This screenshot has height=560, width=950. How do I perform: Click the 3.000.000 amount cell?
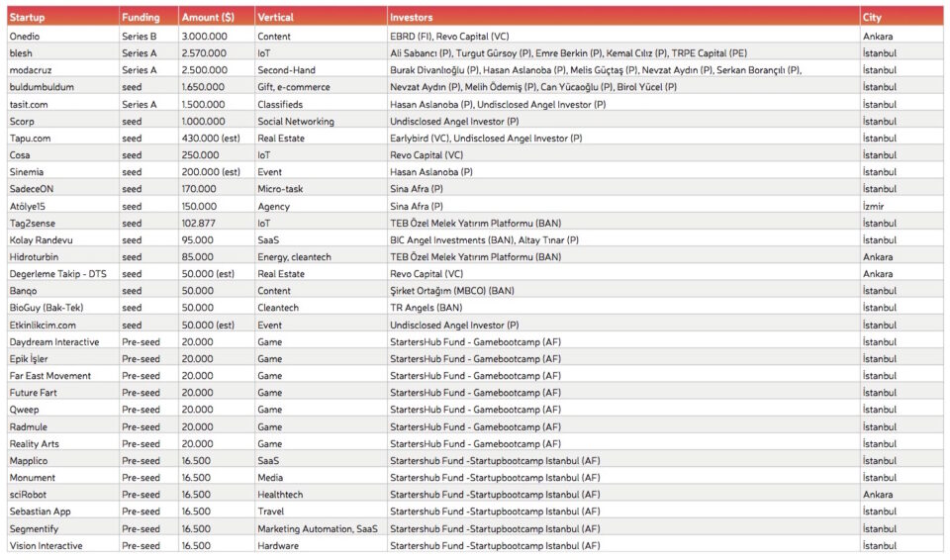217,37
